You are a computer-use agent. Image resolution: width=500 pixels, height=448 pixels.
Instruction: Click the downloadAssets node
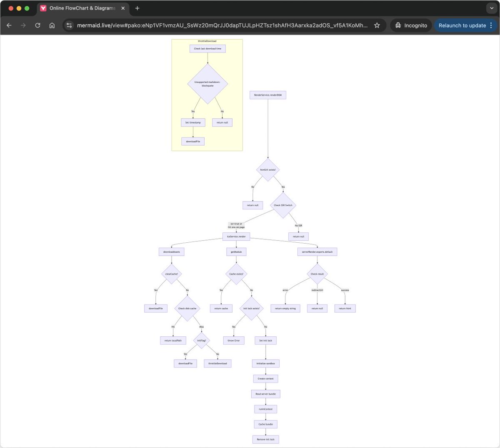(x=172, y=252)
